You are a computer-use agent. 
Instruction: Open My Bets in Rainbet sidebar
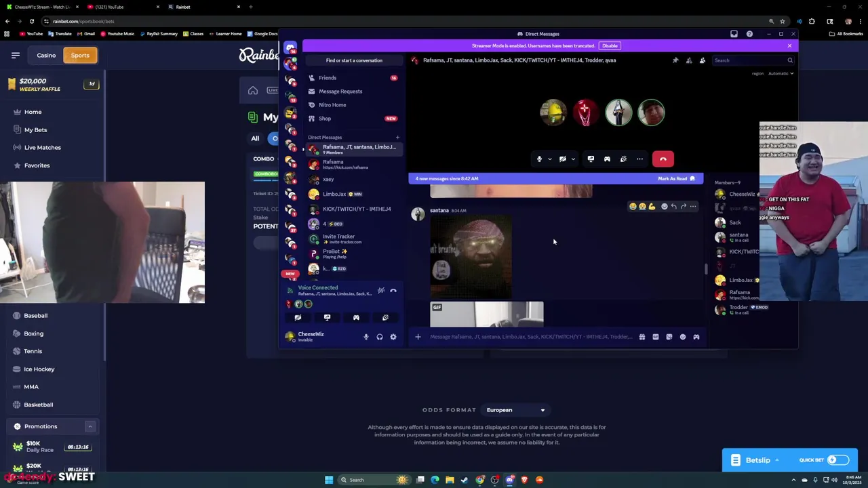tap(35, 129)
